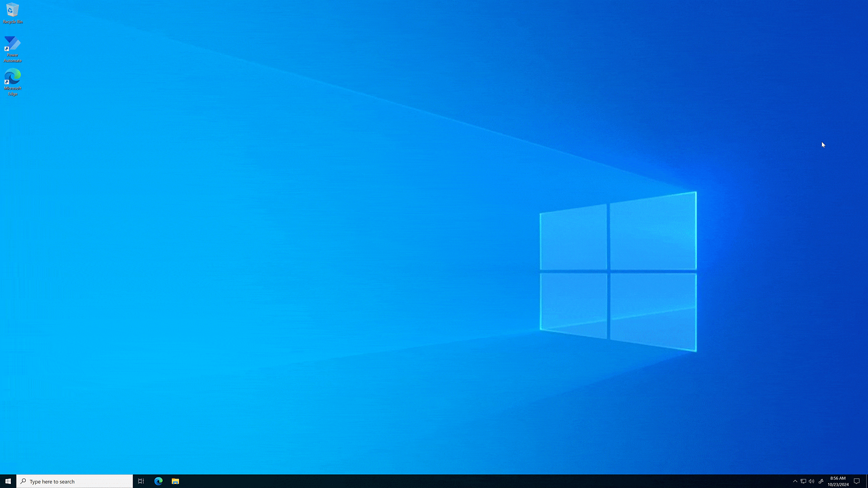Click the Show Desktop strip
868x488 pixels.
coord(867,481)
